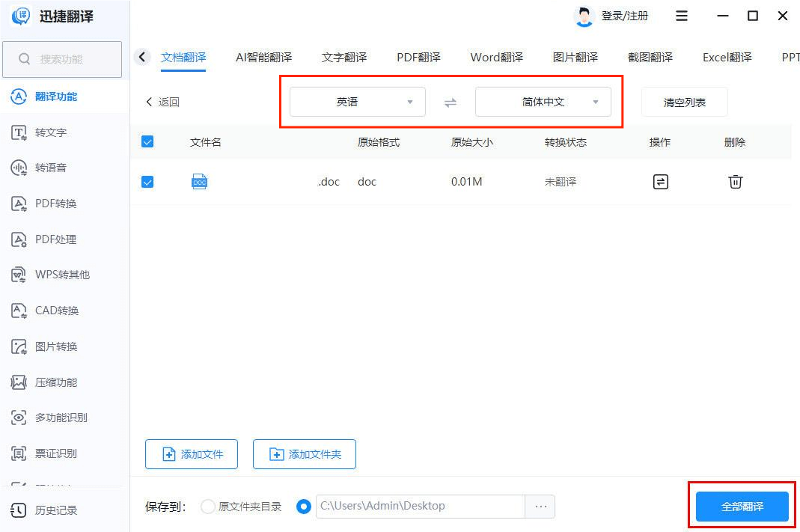The image size is (800, 532).
Task: Switch to the 截图翻译 tab
Action: pos(650,57)
